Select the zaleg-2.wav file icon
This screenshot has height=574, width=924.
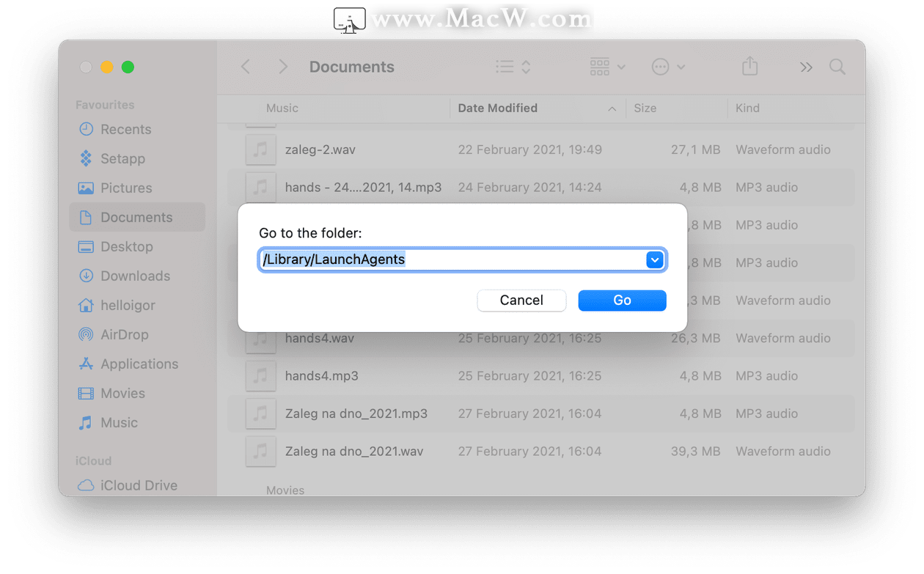click(260, 150)
